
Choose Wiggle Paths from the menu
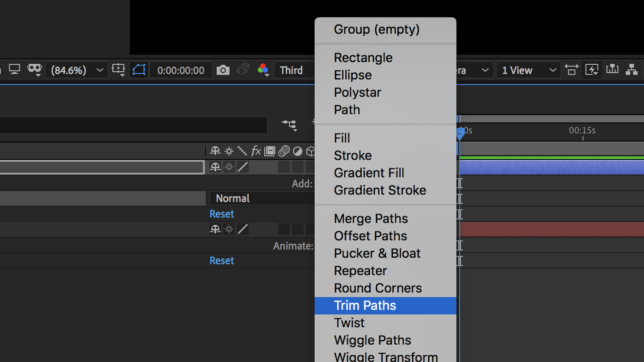[x=372, y=340]
